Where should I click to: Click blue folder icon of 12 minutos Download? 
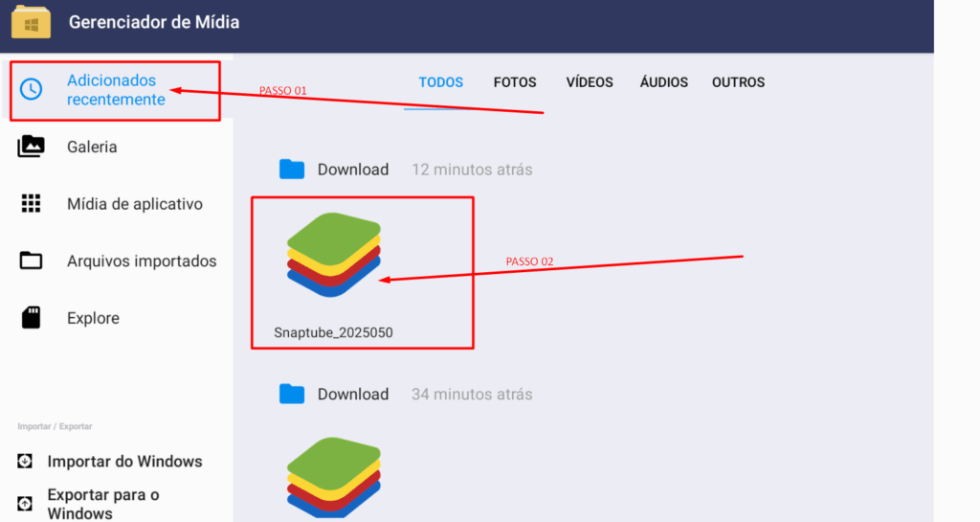[291, 169]
